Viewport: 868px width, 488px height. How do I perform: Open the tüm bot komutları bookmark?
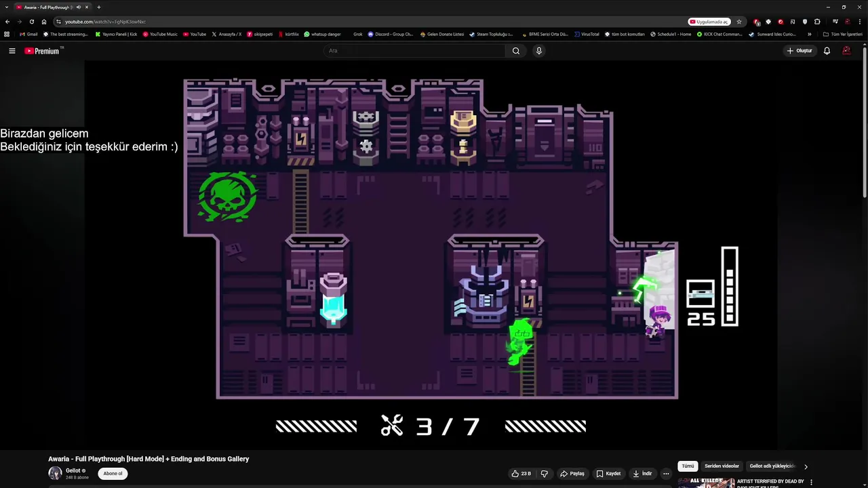[x=624, y=34]
